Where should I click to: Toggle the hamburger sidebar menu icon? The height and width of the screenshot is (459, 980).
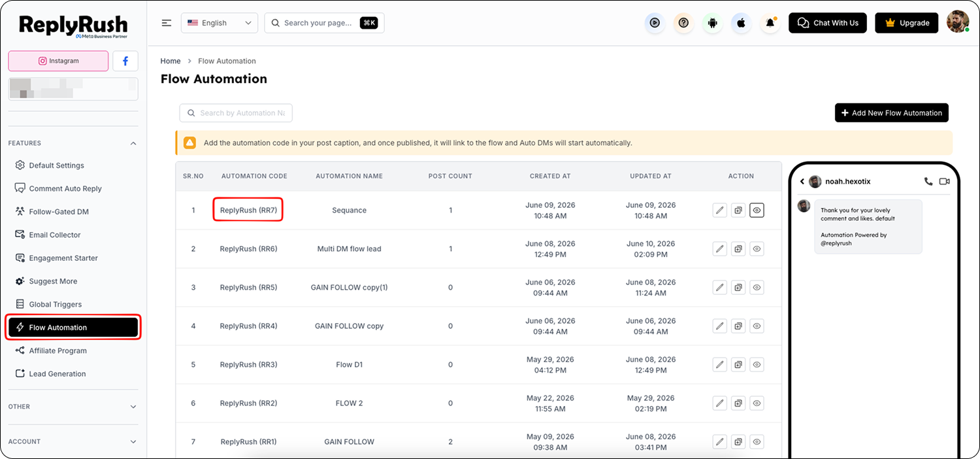(x=167, y=23)
